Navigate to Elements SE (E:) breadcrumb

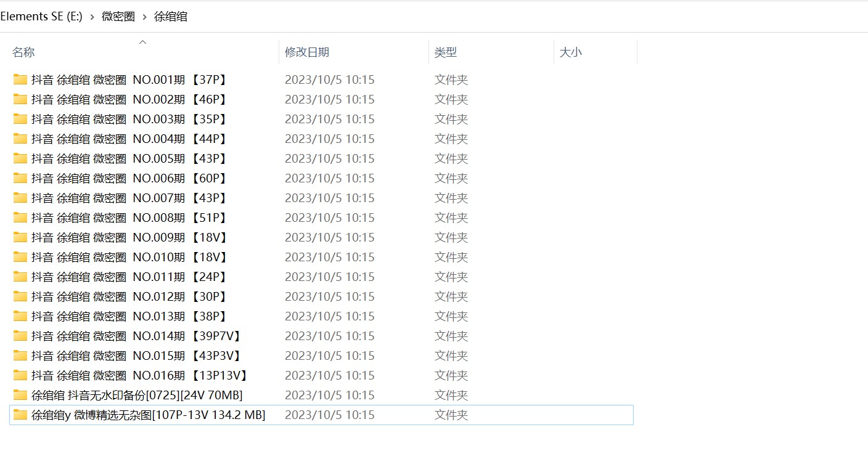tap(41, 17)
